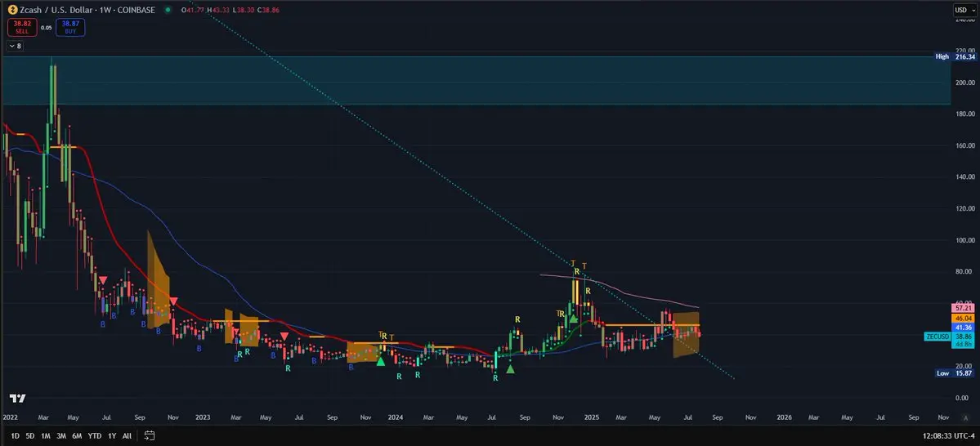
Task: Click the High 216.34 price label
Action: (954, 57)
